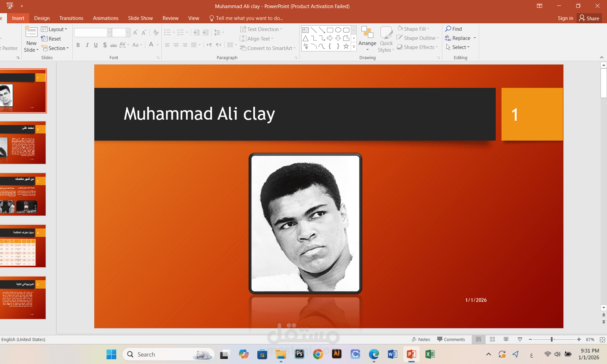The width and height of the screenshot is (607, 364).
Task: Switch to Slide Sorter view
Action: point(492,339)
